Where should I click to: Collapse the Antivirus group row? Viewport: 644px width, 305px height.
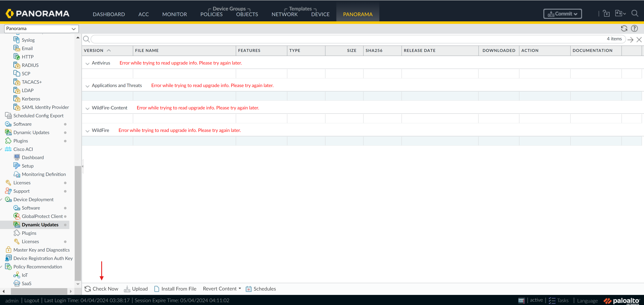tap(87, 63)
